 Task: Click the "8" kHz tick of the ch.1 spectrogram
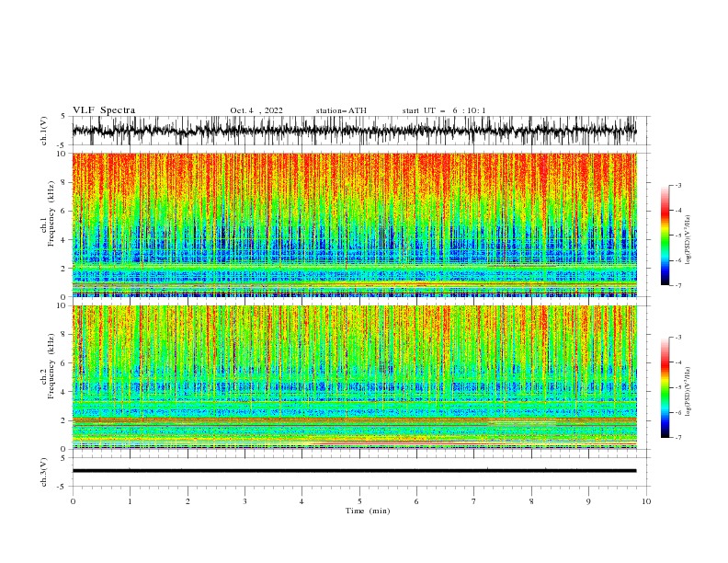coord(64,182)
